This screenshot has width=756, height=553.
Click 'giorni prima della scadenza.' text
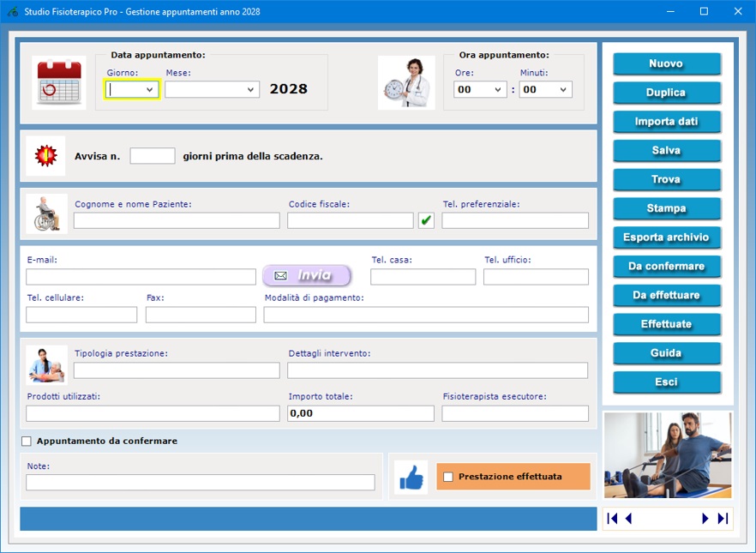pyautogui.click(x=253, y=156)
